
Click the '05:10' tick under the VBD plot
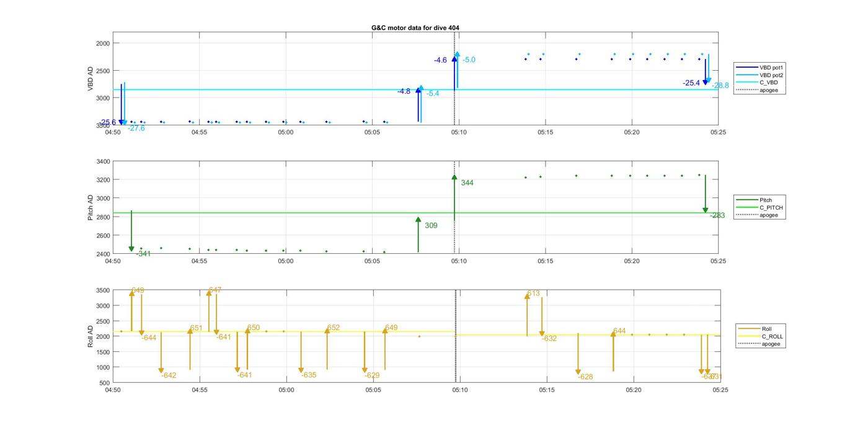pyautogui.click(x=458, y=132)
